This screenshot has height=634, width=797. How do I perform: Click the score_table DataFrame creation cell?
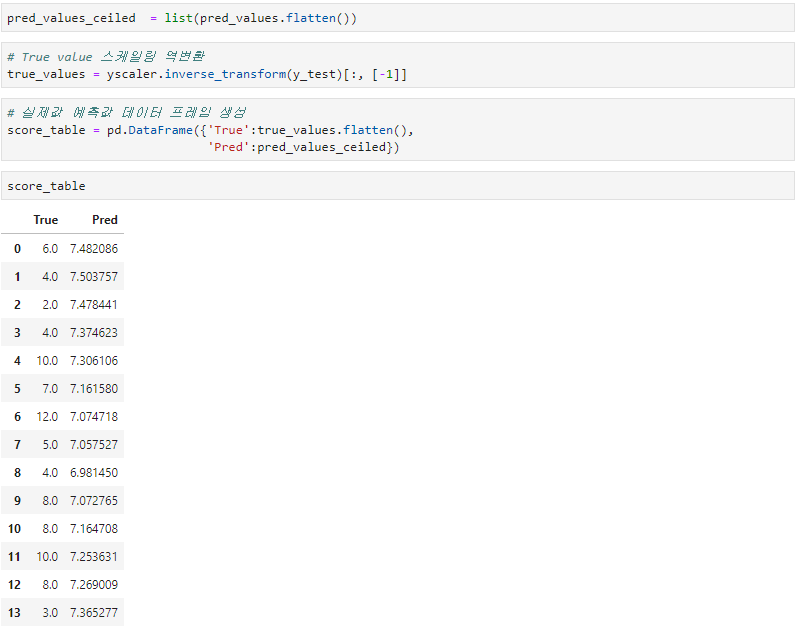tap(397, 130)
